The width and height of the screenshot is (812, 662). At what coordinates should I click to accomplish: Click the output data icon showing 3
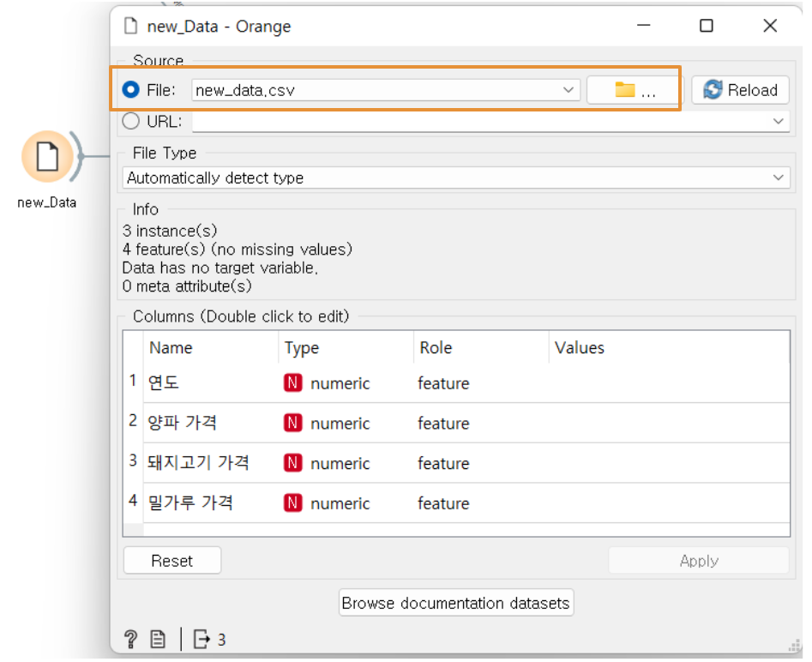tap(202, 639)
